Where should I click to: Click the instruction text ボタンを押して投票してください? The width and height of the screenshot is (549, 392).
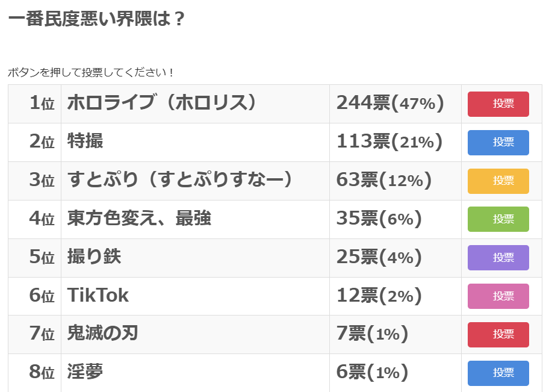pos(90,73)
